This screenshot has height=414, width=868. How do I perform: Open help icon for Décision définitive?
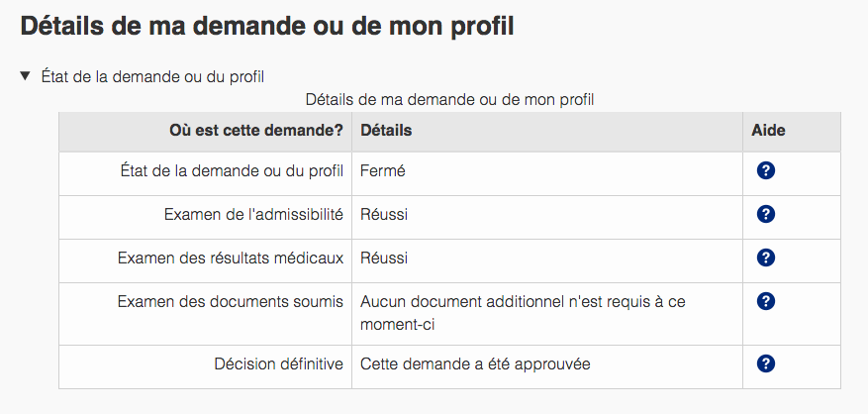[x=765, y=363]
